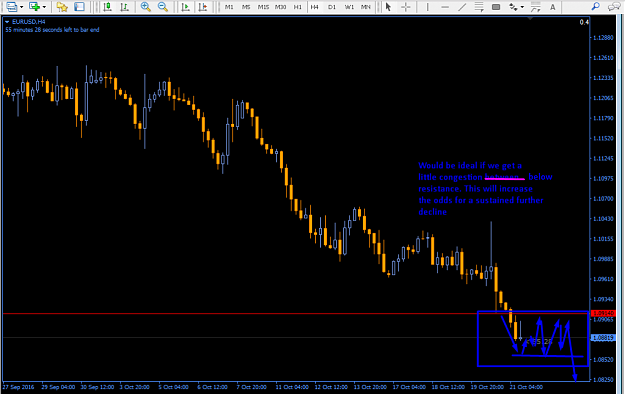Select the MN timeframe

point(366,7)
